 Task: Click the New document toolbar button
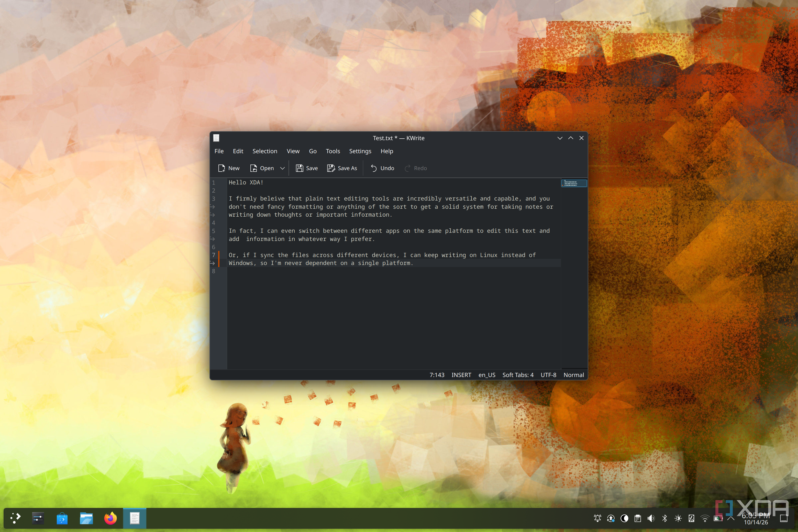point(229,168)
